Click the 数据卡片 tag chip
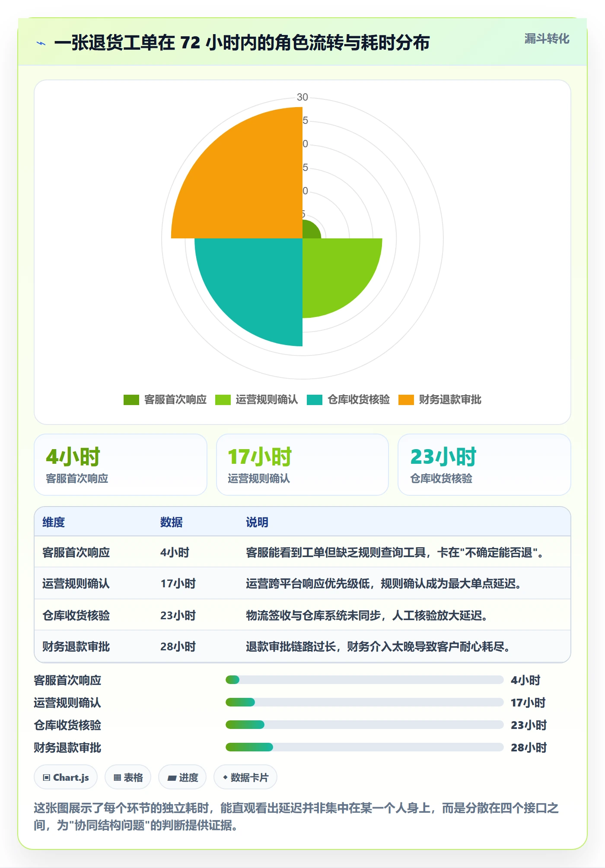The width and height of the screenshot is (605, 868). click(x=245, y=777)
